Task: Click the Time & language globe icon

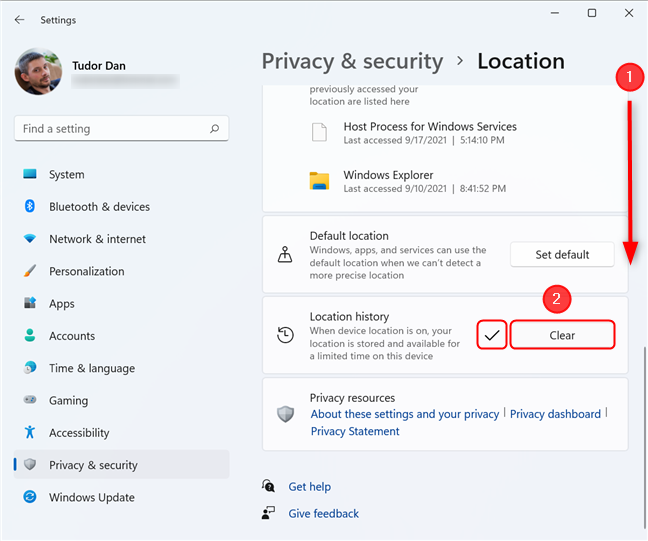Action: point(30,367)
